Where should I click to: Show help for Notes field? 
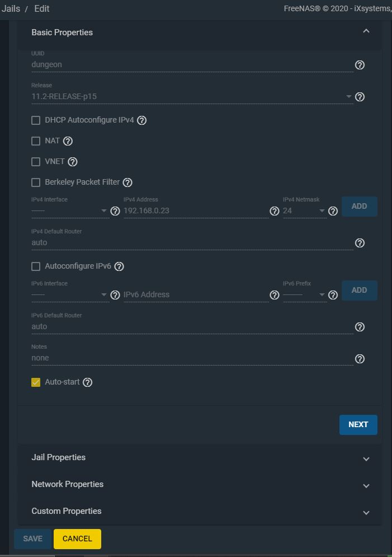(360, 359)
